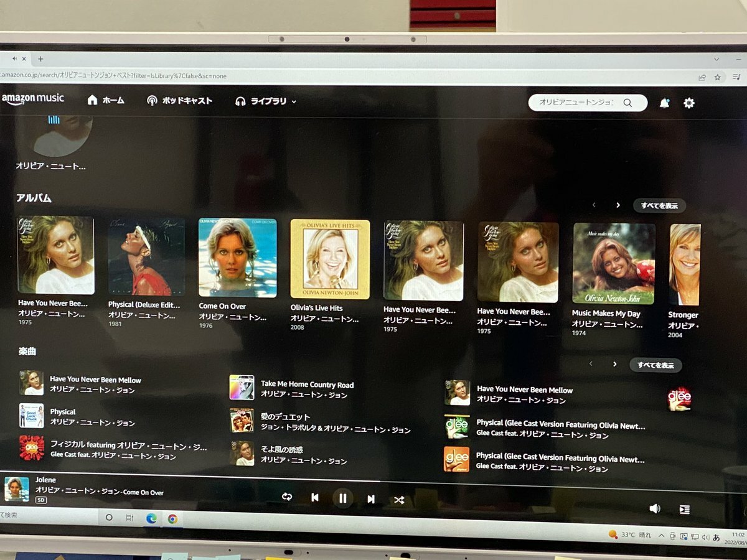Open Task View on the taskbar

tap(129, 518)
